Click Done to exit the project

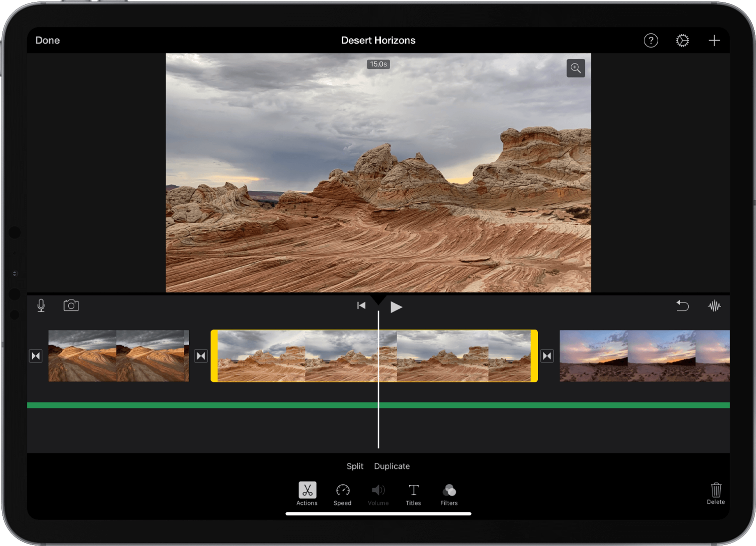pos(47,40)
